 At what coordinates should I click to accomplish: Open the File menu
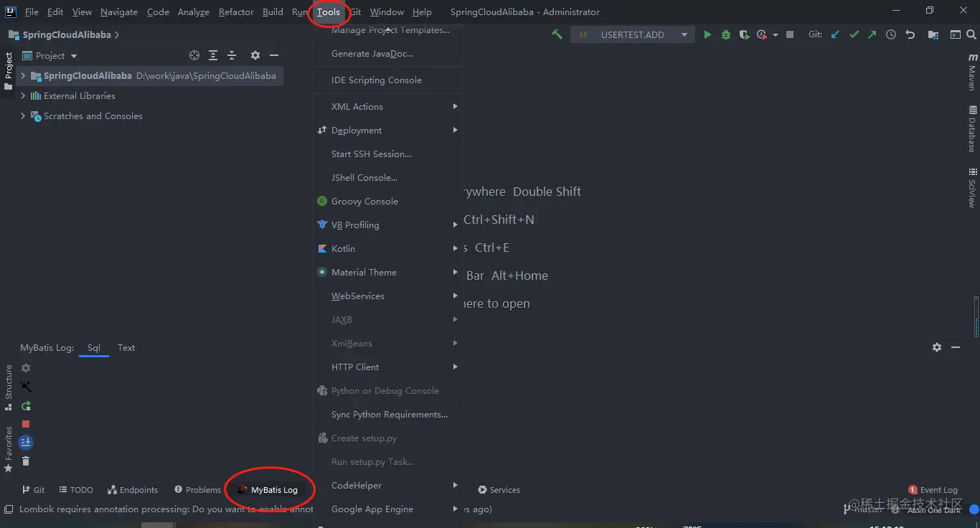32,12
